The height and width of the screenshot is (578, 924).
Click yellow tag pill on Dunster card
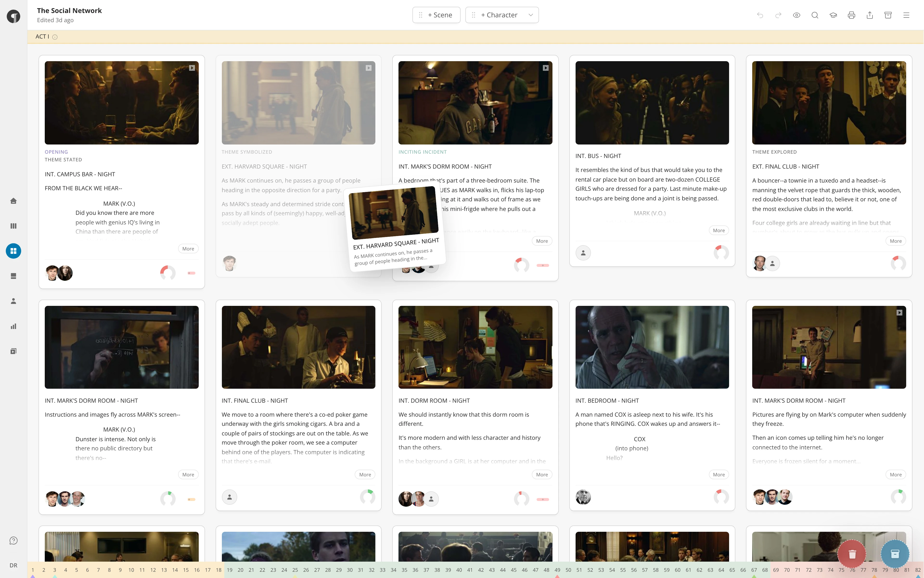191,499
